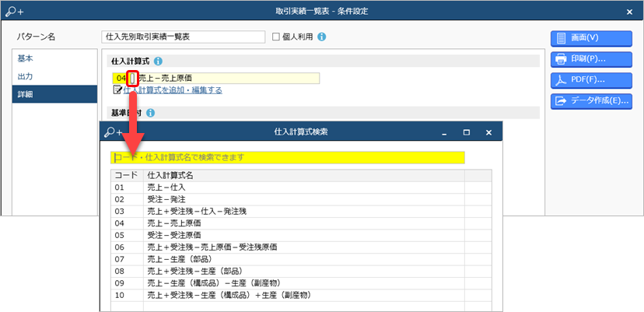This screenshot has width=644, height=312.
Task: Close the 取引実績一覧表 - 条件設定 window
Action: (630, 12)
